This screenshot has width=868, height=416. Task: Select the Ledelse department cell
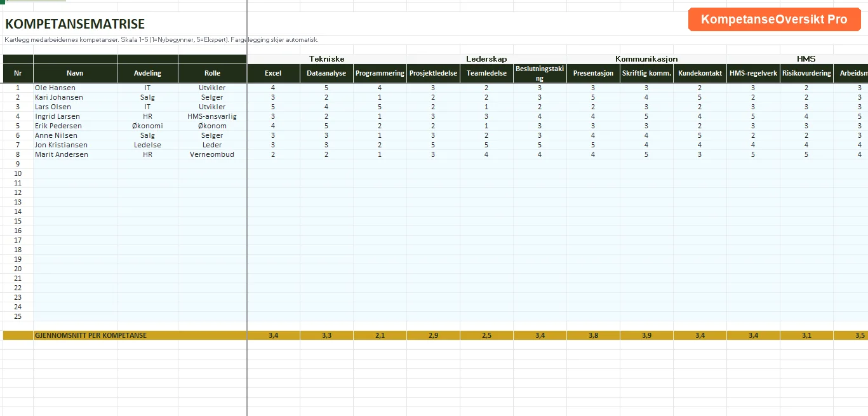click(x=147, y=145)
